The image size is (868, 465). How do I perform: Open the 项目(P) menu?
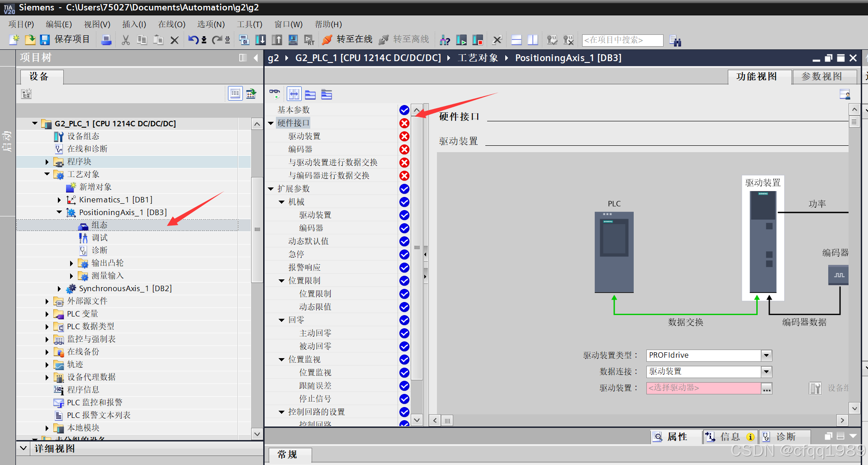(21, 24)
